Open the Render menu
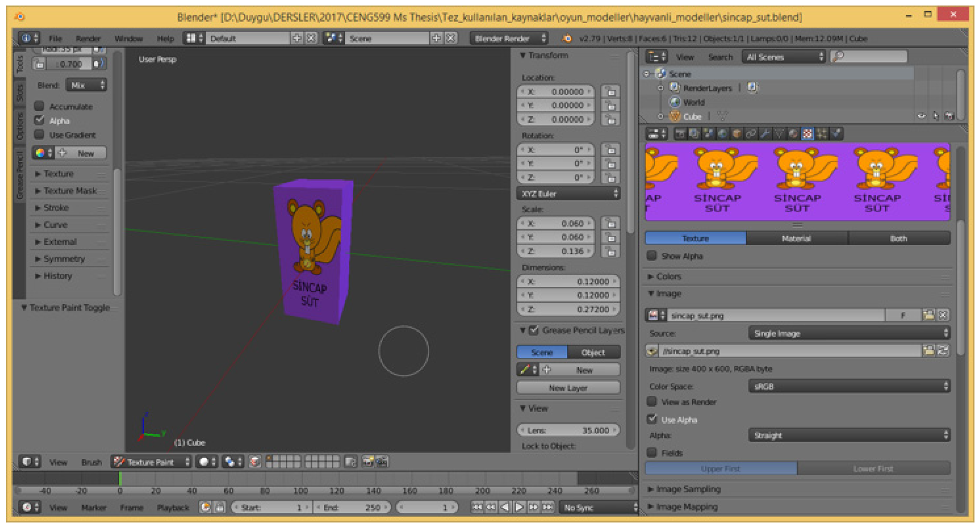The width and height of the screenshot is (980, 528). [x=88, y=39]
